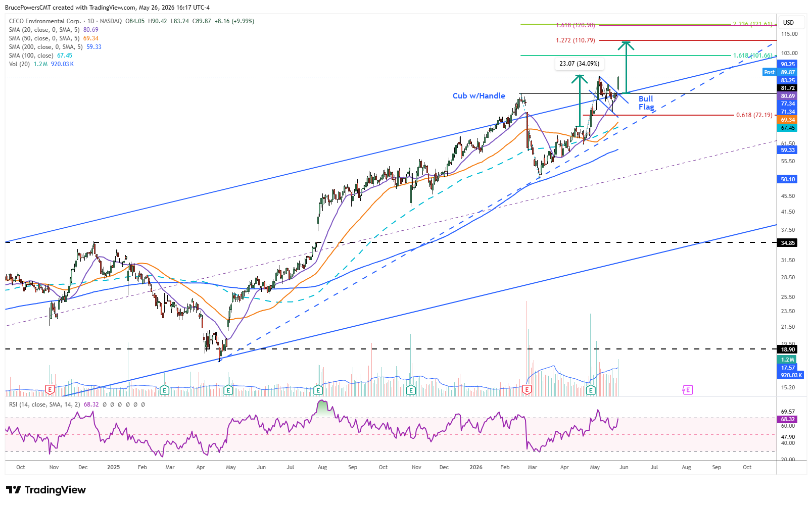This screenshot has width=812, height=505.
Task: Click the 68.32 RSI value label
Action: click(x=788, y=419)
